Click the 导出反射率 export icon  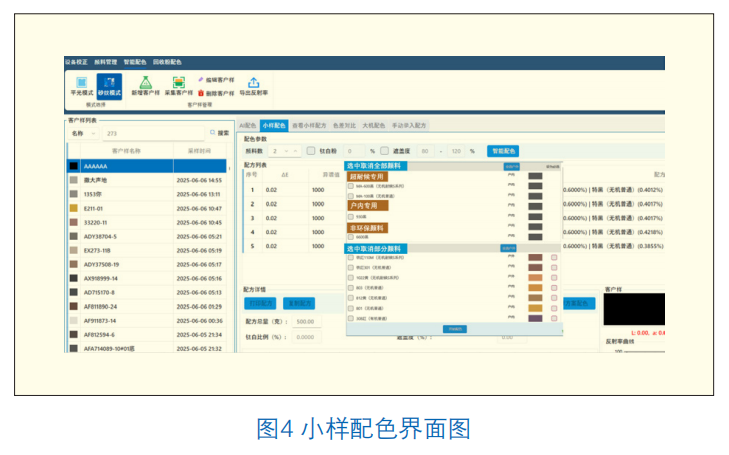pos(253,83)
